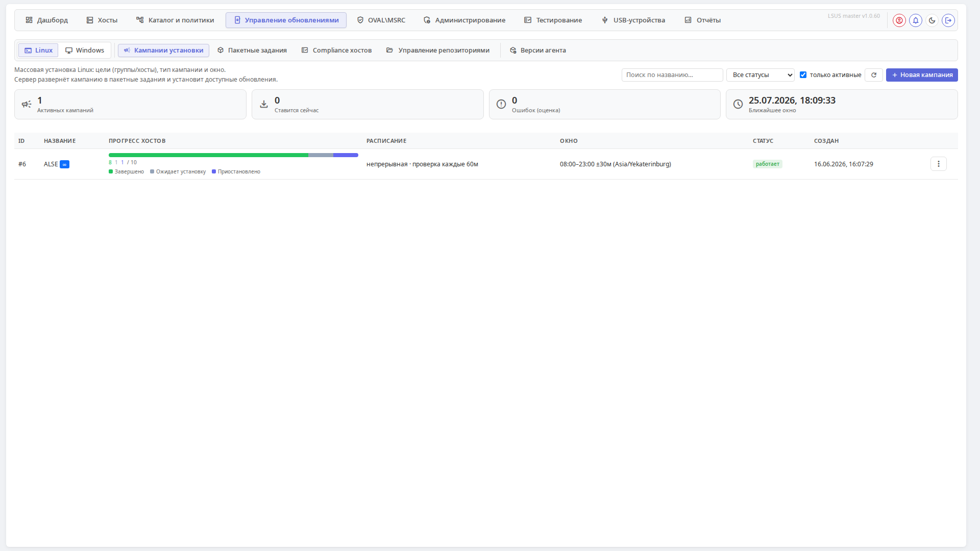Open the Пакетные задания tab
Image resolution: width=980 pixels, height=551 pixels.
coord(252,50)
